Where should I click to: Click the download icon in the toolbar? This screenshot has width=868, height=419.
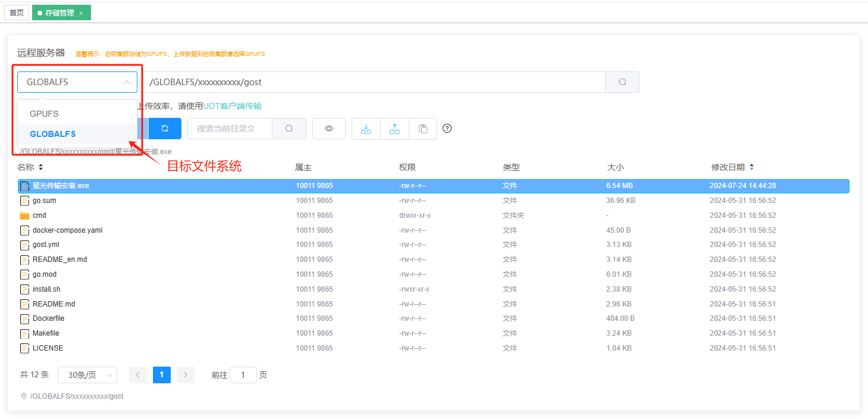tap(366, 129)
